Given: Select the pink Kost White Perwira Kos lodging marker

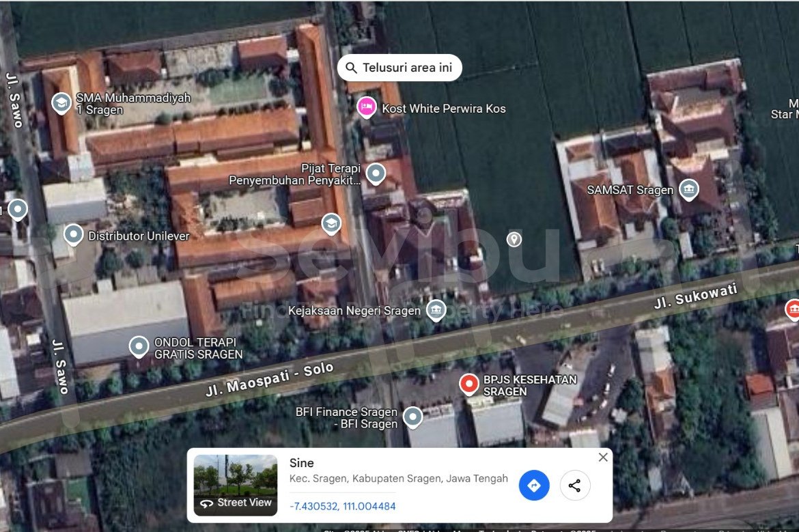Looking at the screenshot, I should [367, 107].
